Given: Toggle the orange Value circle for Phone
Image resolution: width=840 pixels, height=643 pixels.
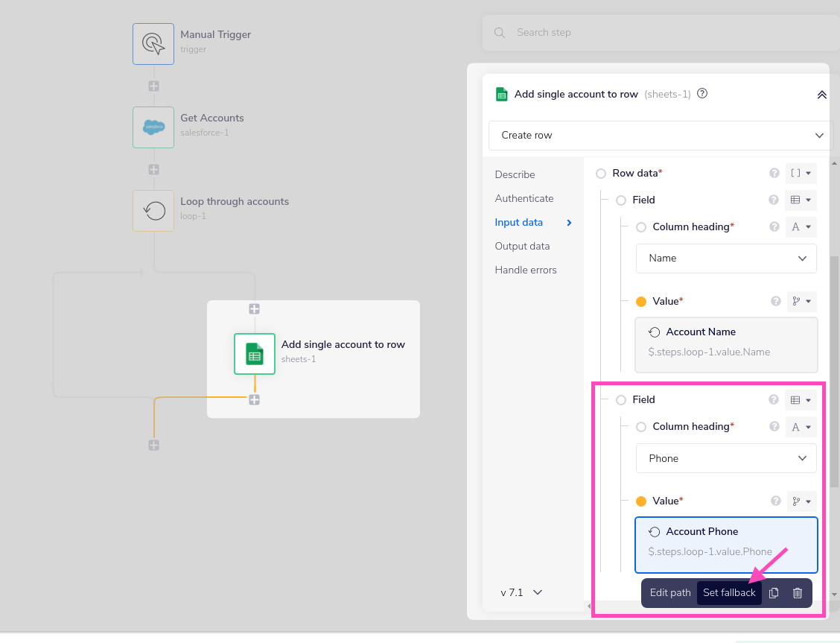Looking at the screenshot, I should pos(641,501).
